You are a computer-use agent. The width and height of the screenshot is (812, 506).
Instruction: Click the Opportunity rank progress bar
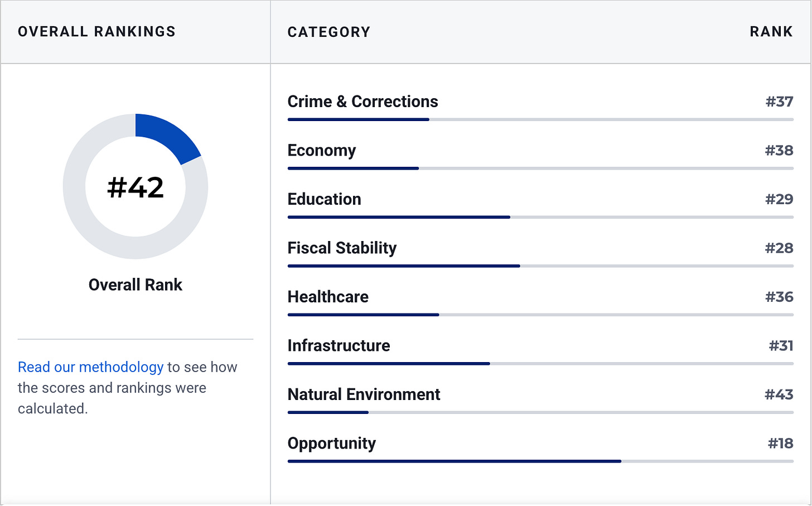click(x=540, y=461)
